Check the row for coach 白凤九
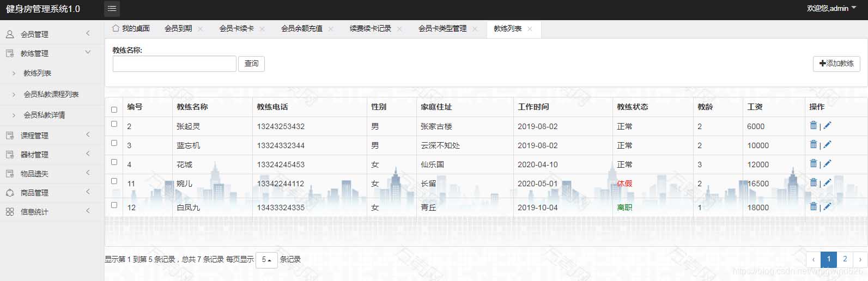The image size is (868, 281). tap(114, 205)
